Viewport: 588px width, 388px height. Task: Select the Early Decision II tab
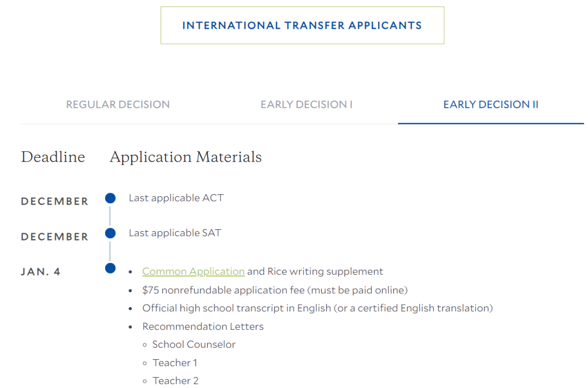[491, 104]
